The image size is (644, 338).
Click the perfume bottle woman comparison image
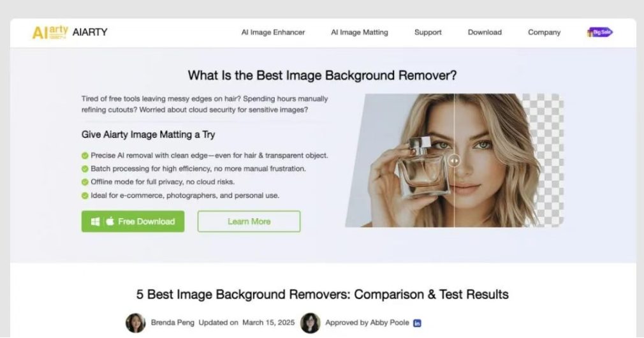point(454,160)
